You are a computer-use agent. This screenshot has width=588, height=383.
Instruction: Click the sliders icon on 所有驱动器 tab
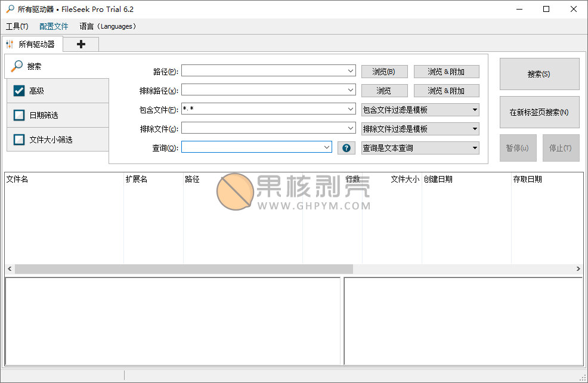(x=10, y=44)
